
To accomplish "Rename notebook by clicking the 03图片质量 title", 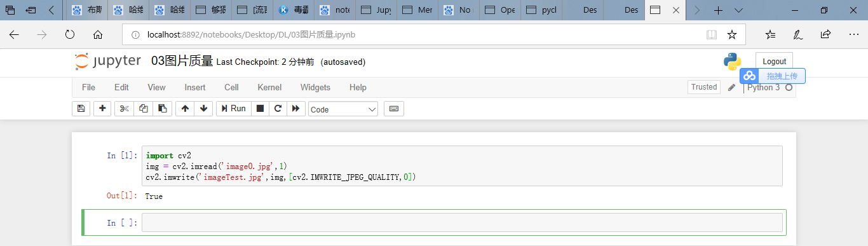I will coord(182,61).
